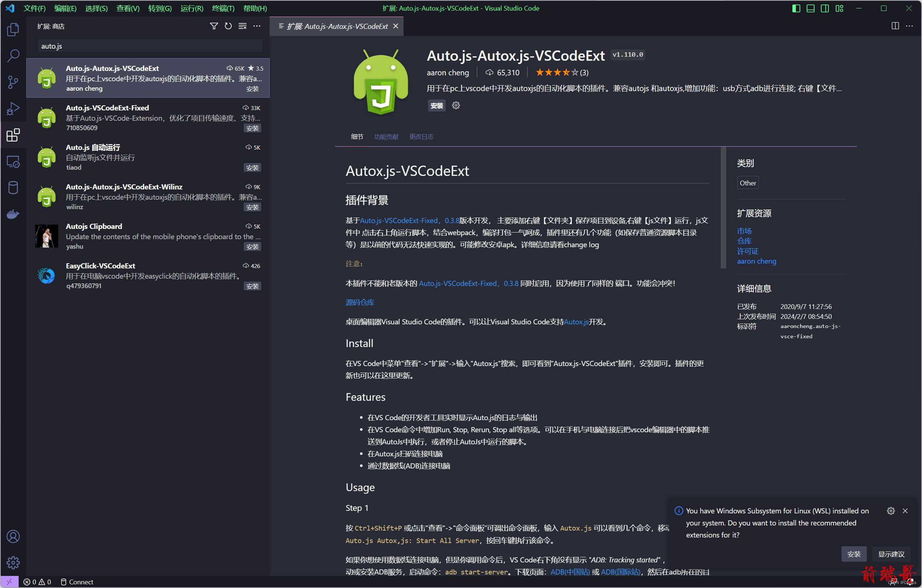Switch to the 更改日志 tab
The image size is (922, 588).
(x=421, y=137)
